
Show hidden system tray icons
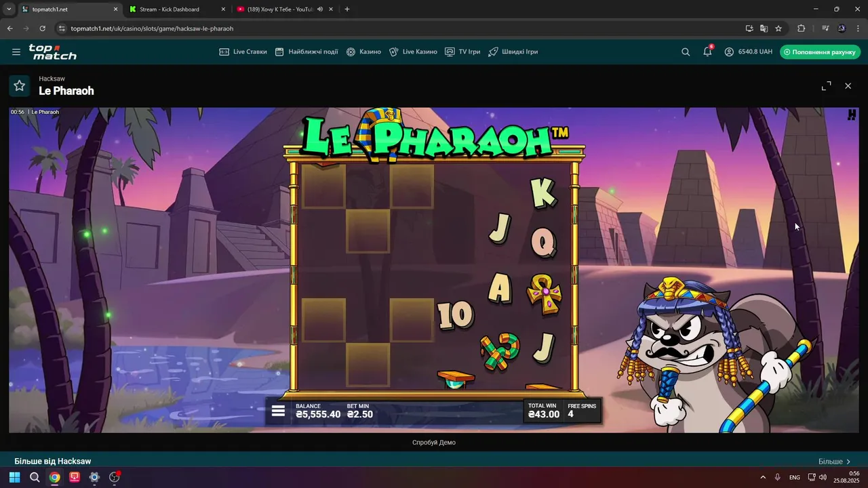tap(763, 477)
